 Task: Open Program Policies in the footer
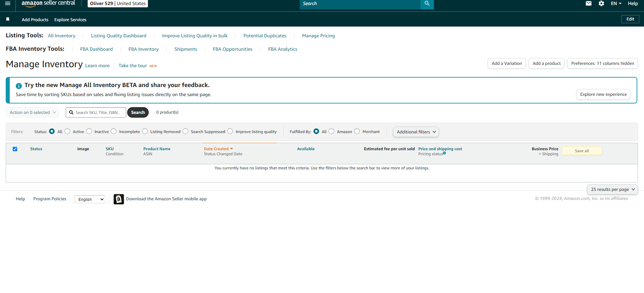(50, 199)
